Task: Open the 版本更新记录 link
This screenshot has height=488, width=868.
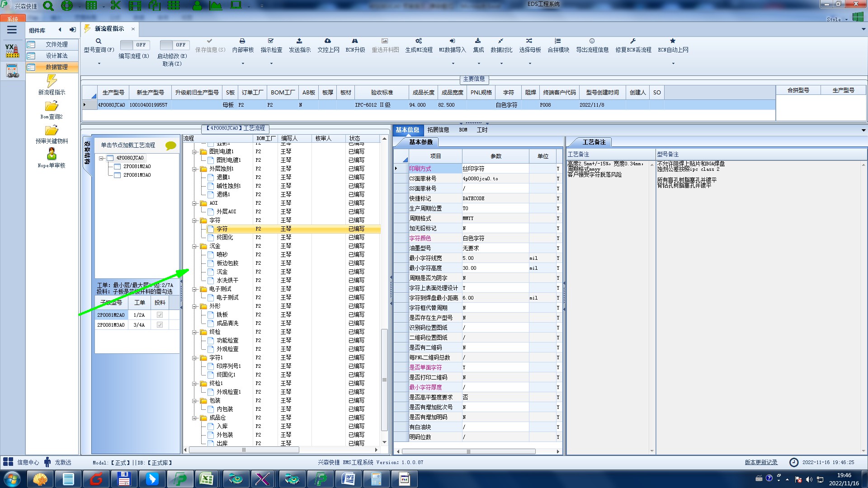Action: [x=761, y=462]
